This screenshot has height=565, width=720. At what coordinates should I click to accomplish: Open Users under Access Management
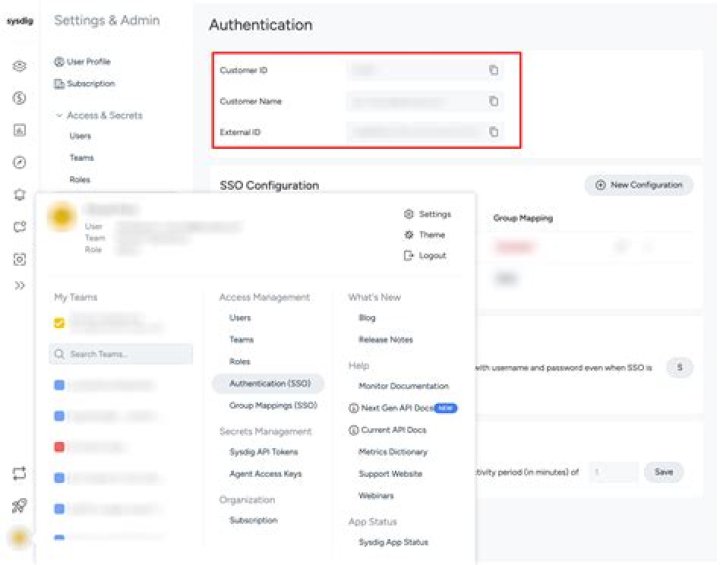[x=240, y=318]
